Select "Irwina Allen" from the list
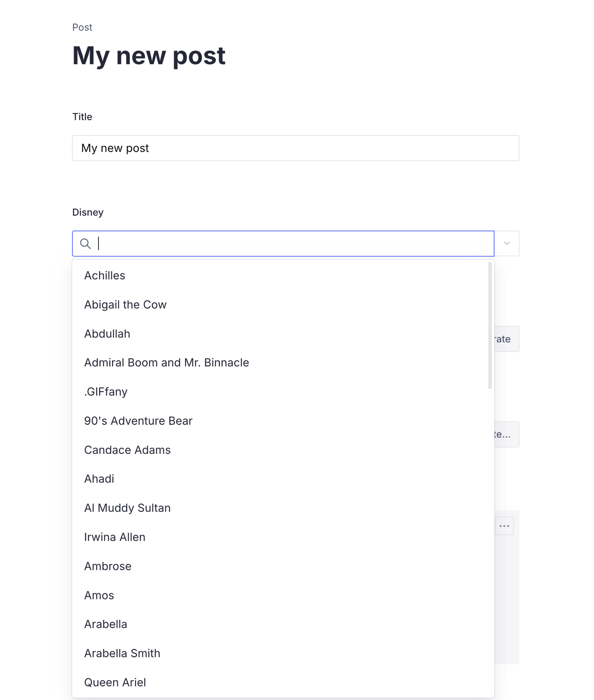 click(x=114, y=537)
